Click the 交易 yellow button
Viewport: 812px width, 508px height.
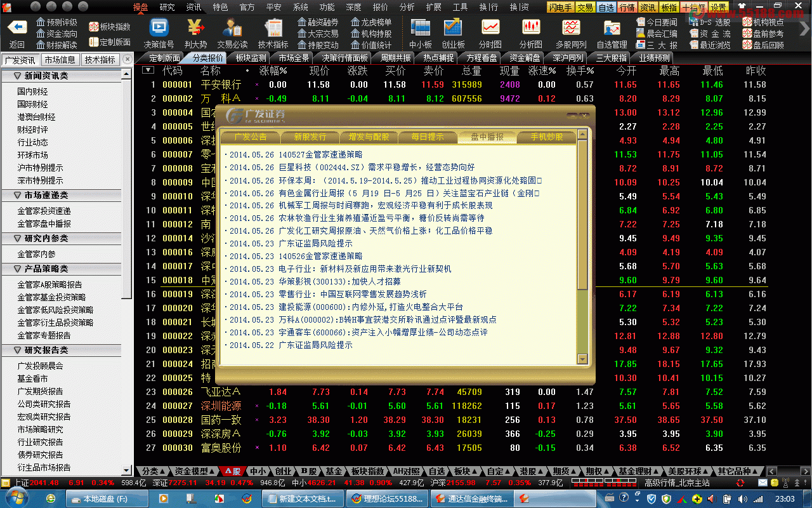(586, 7)
